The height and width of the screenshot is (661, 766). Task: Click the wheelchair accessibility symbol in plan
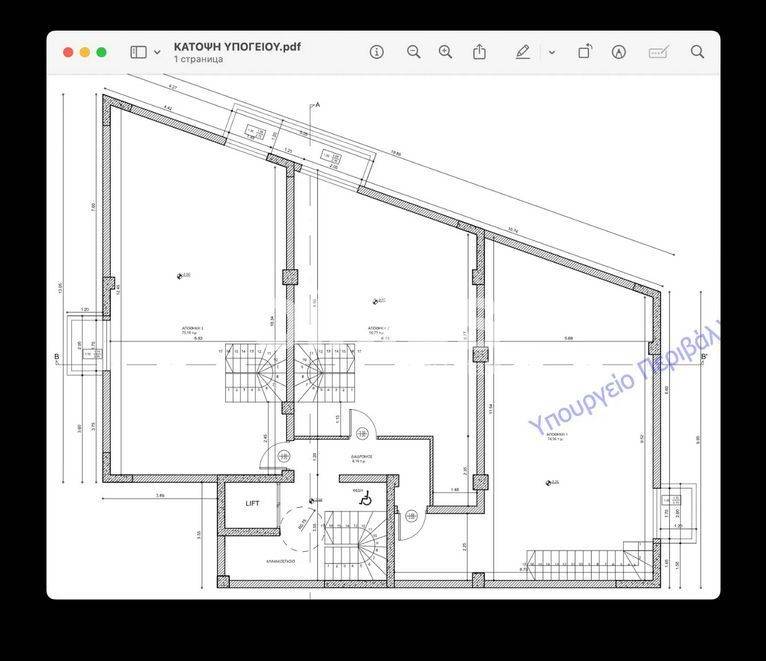366,497
